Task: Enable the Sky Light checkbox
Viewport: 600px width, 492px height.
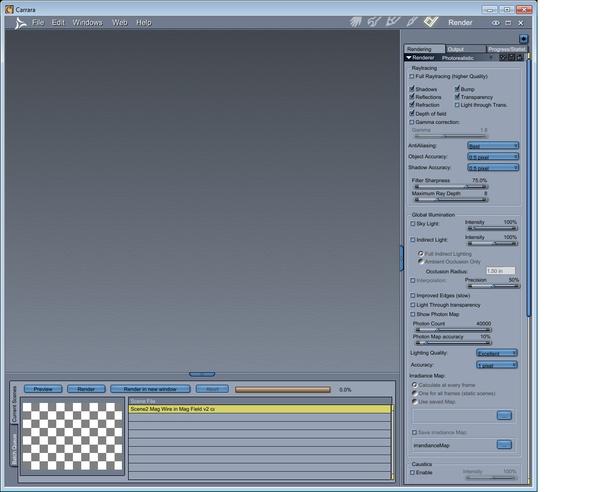Action: pyautogui.click(x=412, y=223)
